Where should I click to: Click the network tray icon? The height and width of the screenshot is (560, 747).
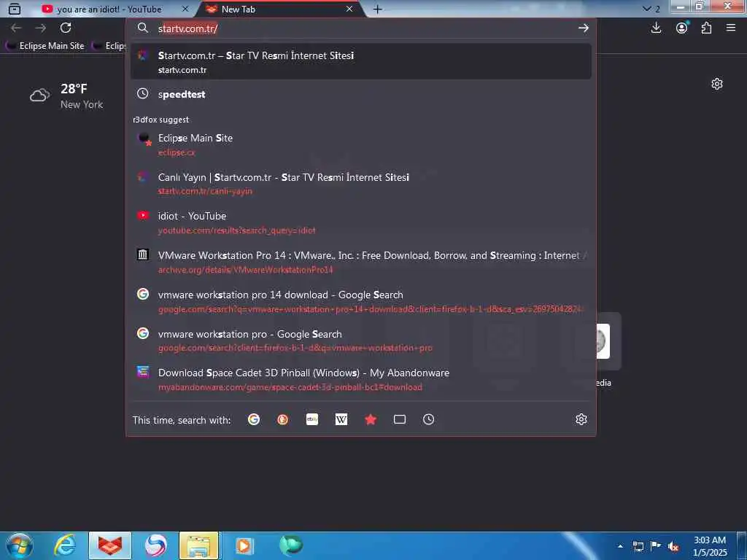click(638, 547)
